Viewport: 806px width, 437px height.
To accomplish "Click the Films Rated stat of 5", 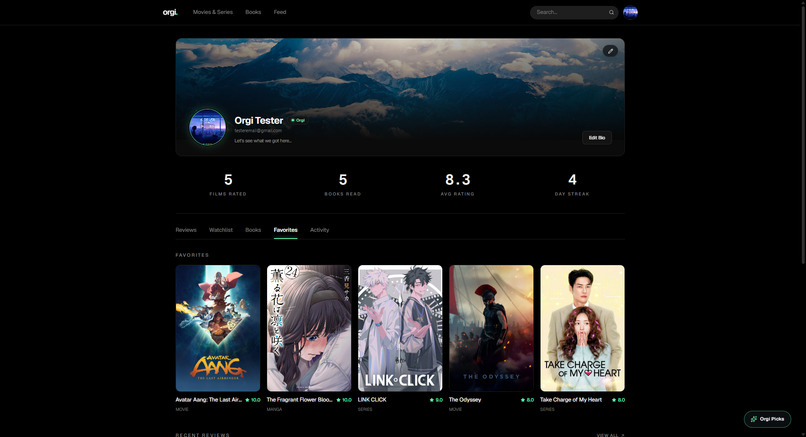I will (x=228, y=184).
